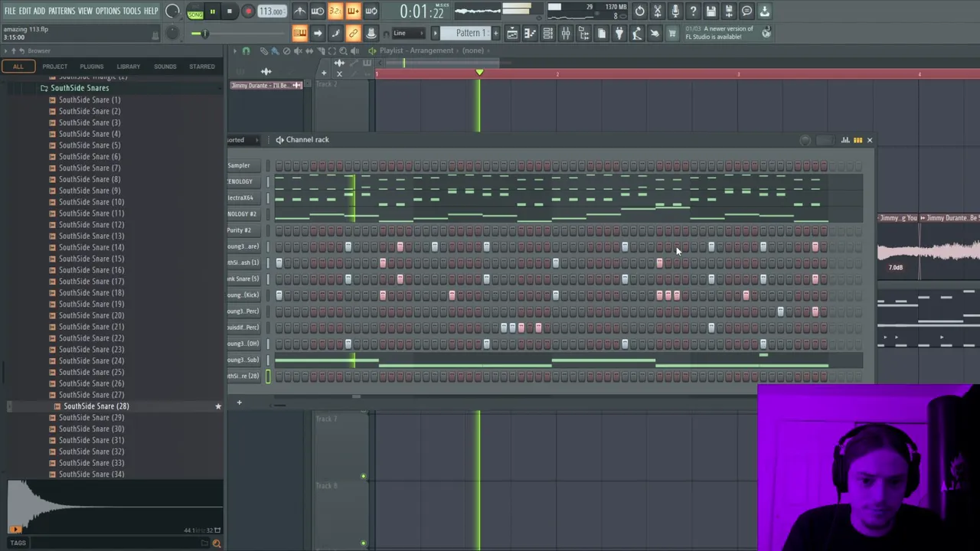980x551 pixels.
Task: Open the chat speech bubble icon
Action: [746, 11]
